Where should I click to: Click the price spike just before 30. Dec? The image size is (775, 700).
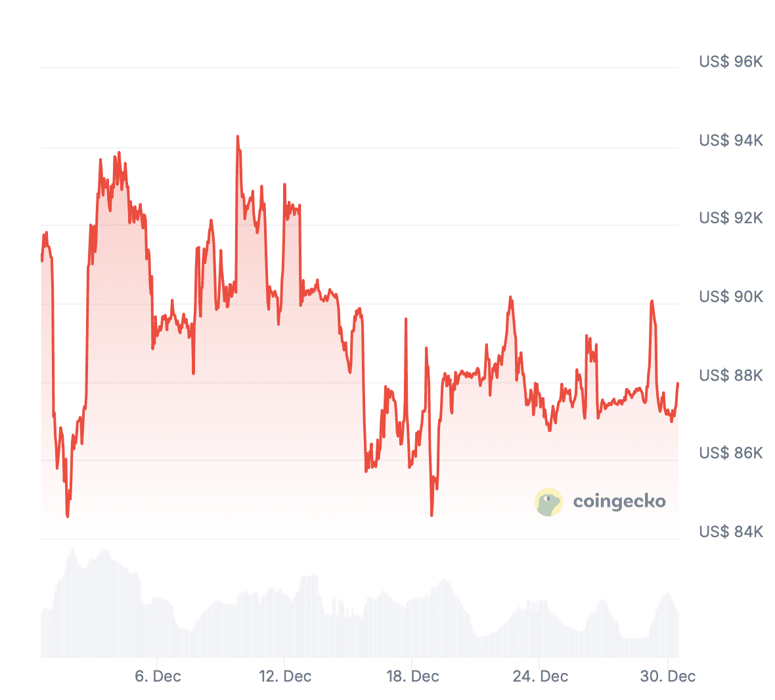[x=652, y=301]
